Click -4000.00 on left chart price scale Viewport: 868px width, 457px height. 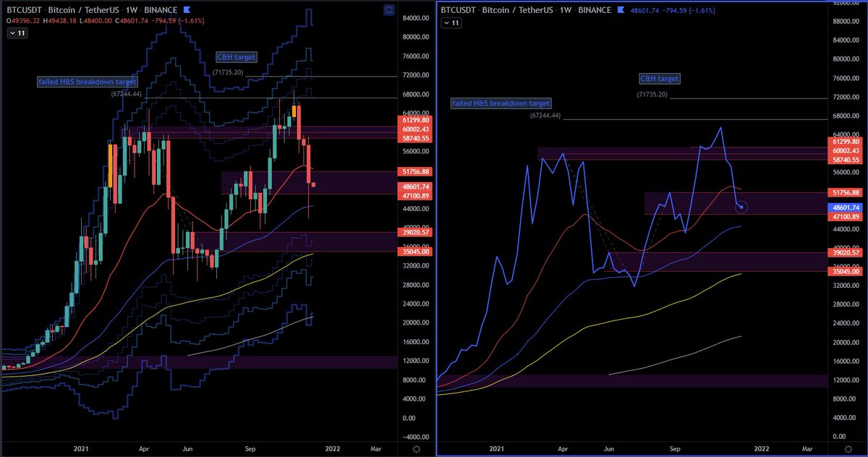[414, 437]
